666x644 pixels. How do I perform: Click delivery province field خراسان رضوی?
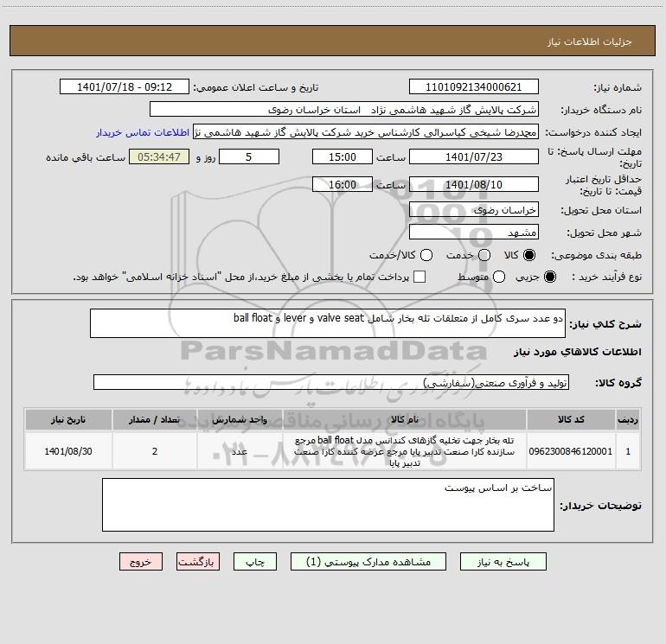(x=474, y=210)
